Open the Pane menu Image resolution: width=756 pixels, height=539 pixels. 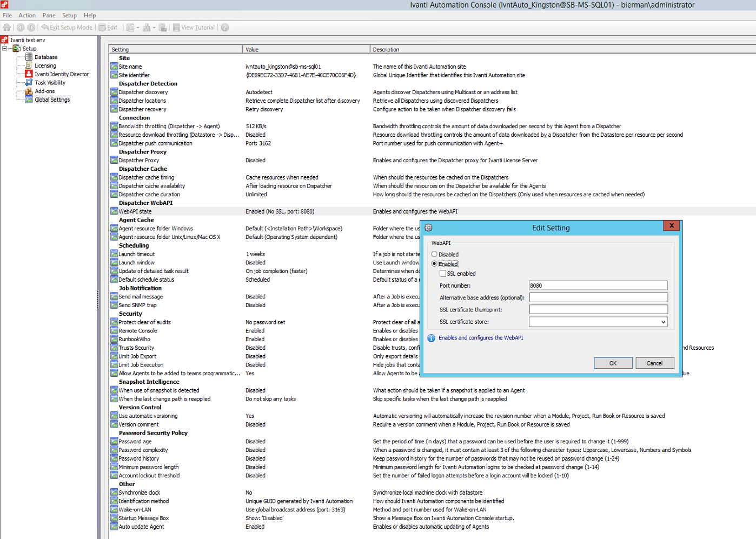49,15
